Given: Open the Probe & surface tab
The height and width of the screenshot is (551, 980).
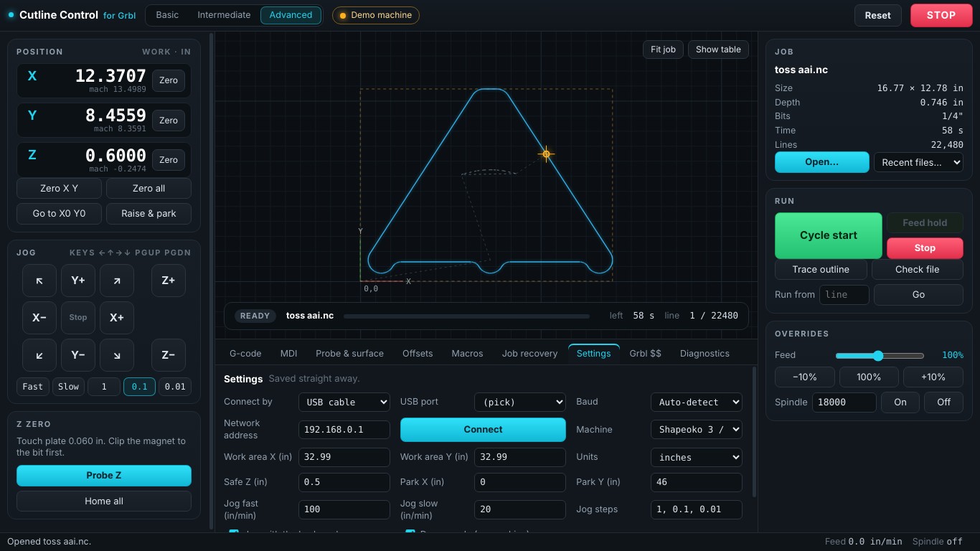Looking at the screenshot, I should coord(349,354).
